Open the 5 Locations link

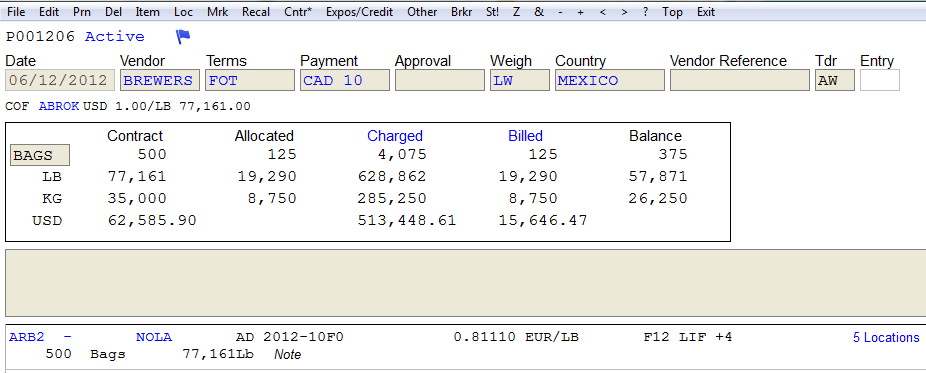[886, 338]
